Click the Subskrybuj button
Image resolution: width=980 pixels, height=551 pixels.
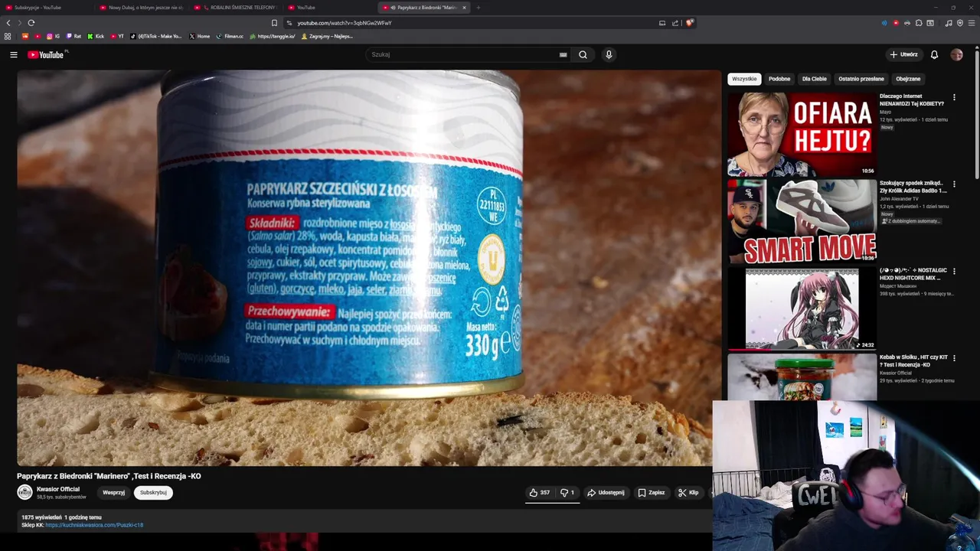coord(153,493)
